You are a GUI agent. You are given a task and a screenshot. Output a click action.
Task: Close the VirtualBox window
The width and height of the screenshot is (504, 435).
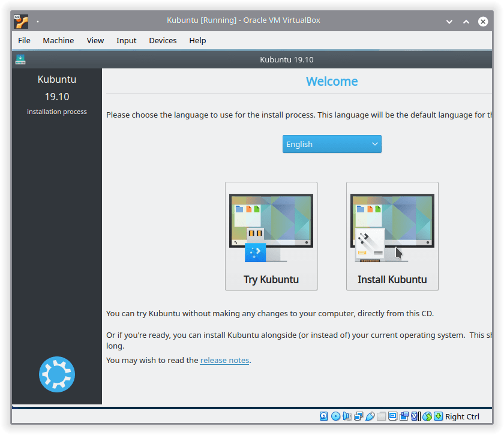pyautogui.click(x=483, y=22)
